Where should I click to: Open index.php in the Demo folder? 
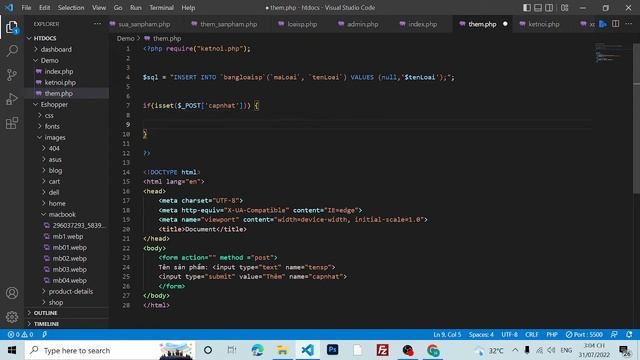pyautogui.click(x=59, y=71)
